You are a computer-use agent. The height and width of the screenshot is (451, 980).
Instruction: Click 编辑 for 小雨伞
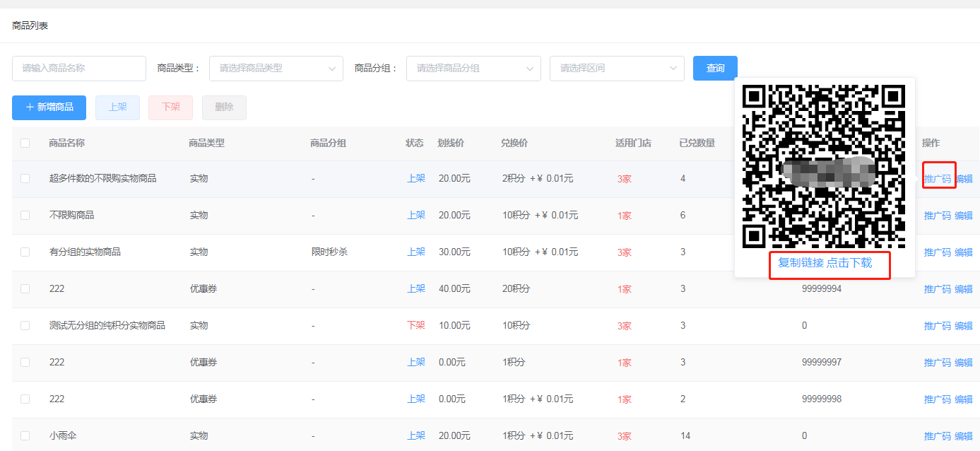pyautogui.click(x=964, y=436)
